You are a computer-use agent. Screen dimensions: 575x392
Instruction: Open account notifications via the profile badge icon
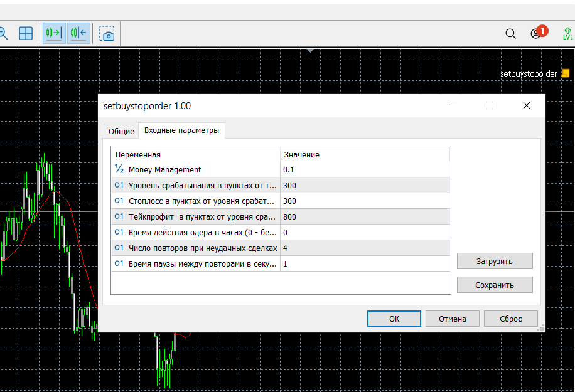click(533, 33)
